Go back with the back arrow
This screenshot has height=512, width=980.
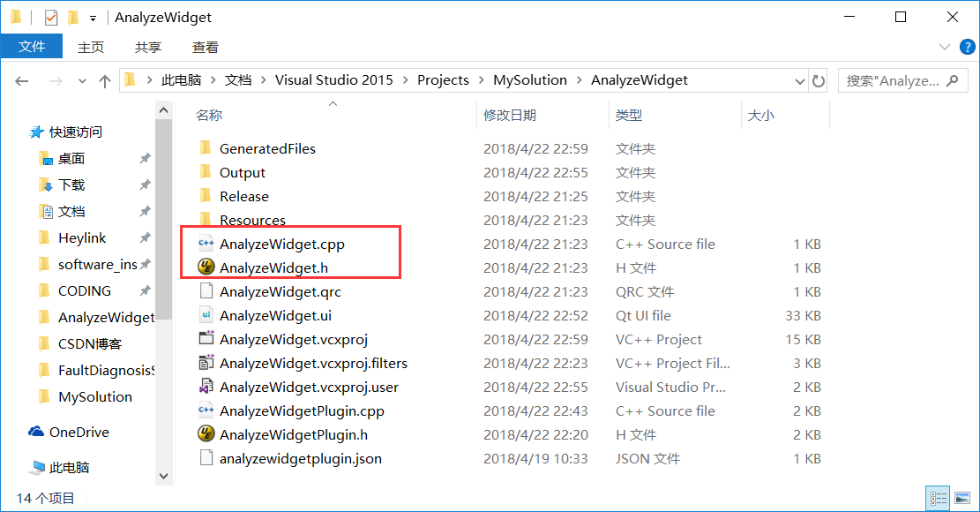[22, 80]
